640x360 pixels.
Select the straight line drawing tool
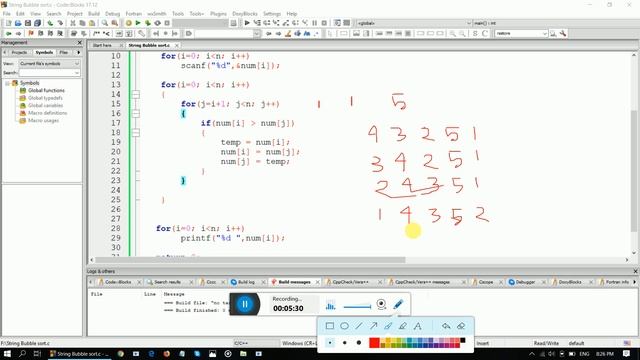click(359, 326)
